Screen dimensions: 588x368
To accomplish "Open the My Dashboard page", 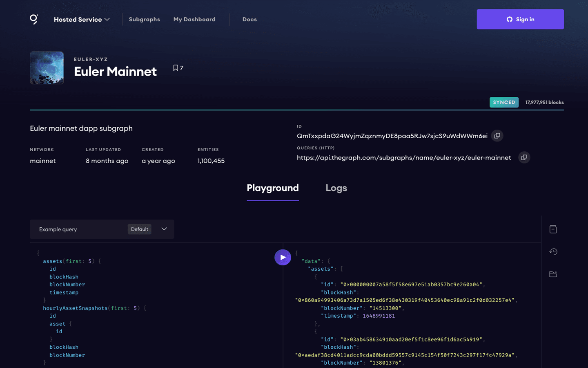I will tap(194, 19).
